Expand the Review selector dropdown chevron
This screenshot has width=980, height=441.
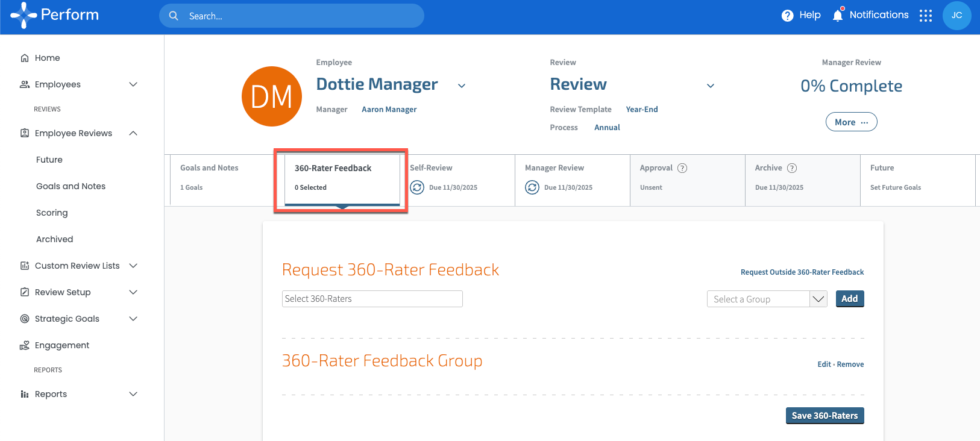(x=711, y=86)
